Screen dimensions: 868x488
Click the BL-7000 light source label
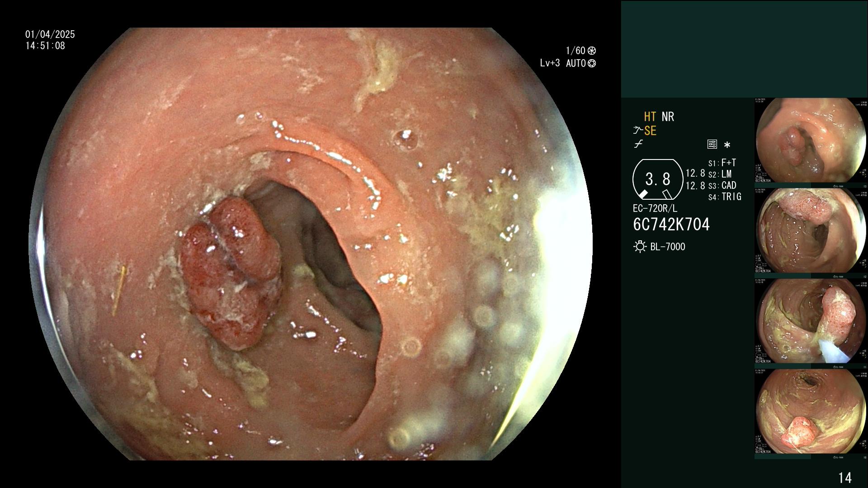point(668,247)
